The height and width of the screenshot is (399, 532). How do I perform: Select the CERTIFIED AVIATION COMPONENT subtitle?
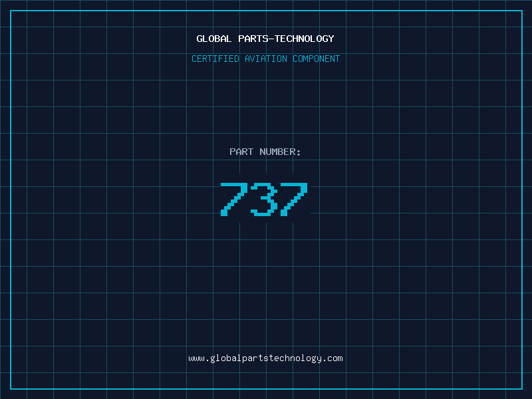265,59
